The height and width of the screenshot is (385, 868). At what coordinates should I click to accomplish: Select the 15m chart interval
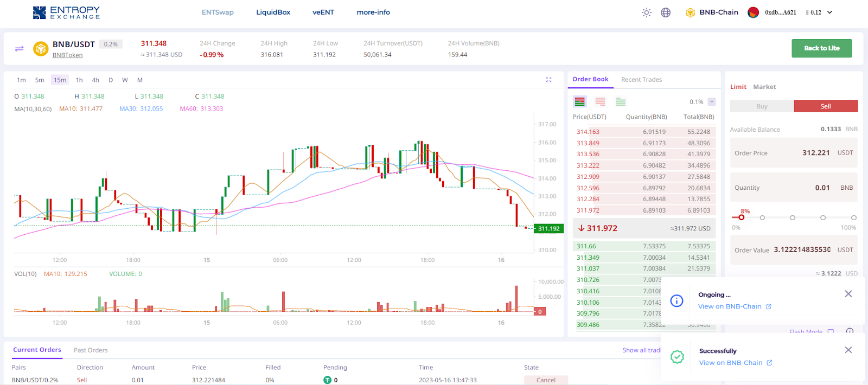(x=60, y=80)
